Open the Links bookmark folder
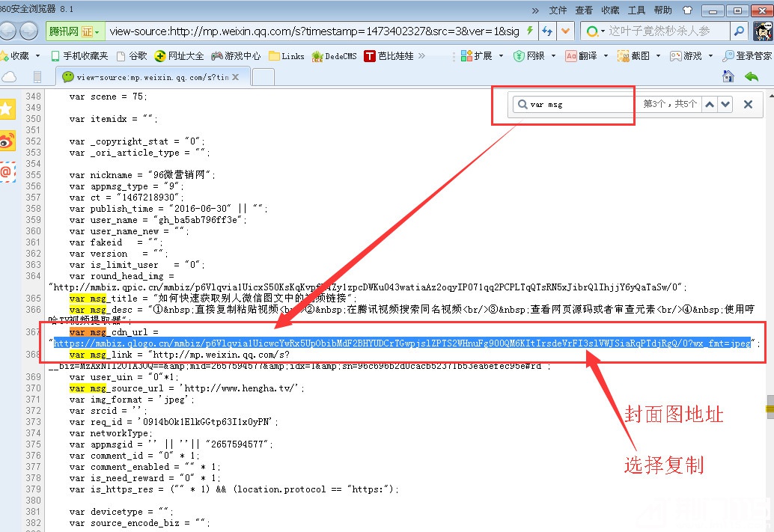The width and height of the screenshot is (774, 532). pos(286,56)
